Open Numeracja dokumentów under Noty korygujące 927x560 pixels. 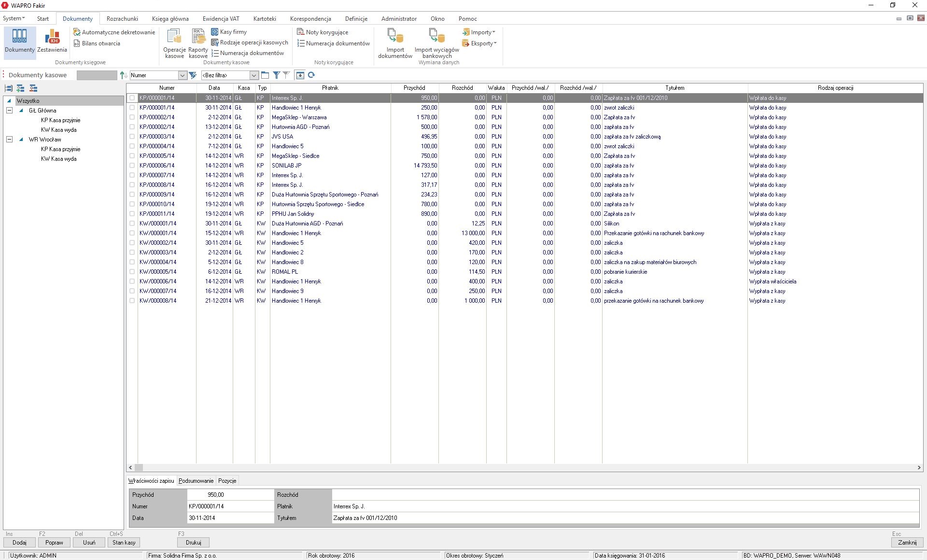334,43
